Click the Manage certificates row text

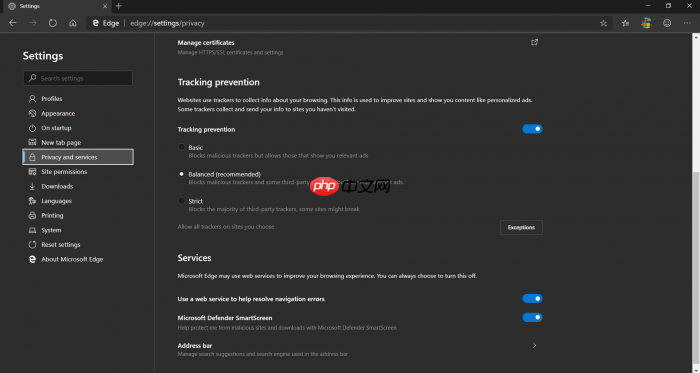(x=206, y=43)
